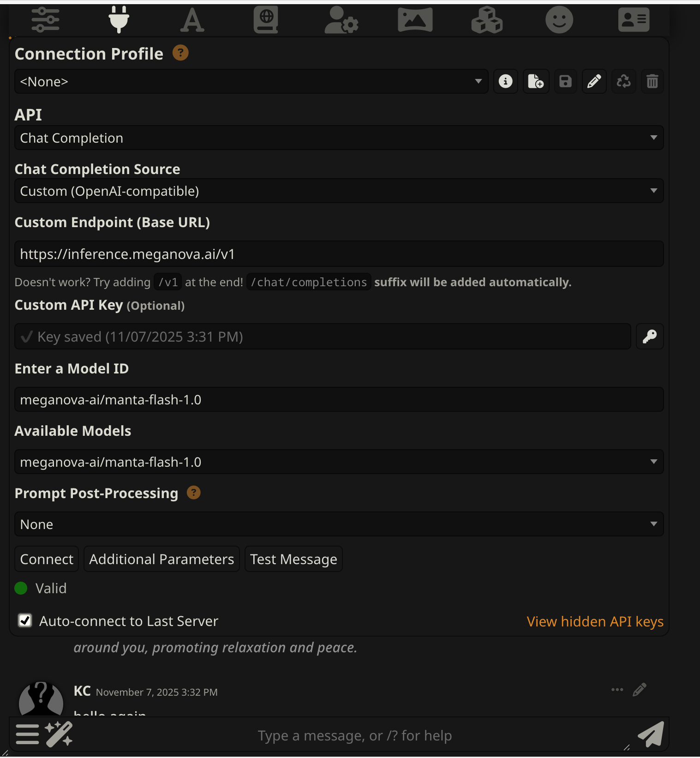Open the AI Response Formatting letter icon
The image size is (700, 758).
pos(192,20)
